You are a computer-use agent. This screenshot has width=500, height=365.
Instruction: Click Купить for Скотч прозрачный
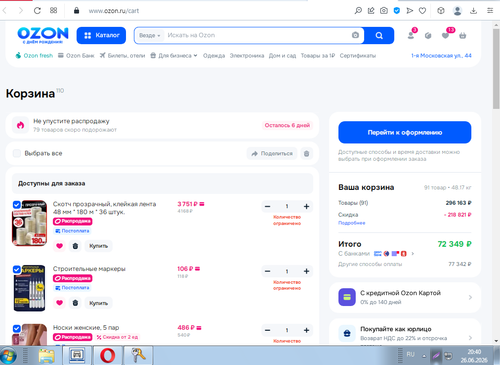[x=98, y=246]
